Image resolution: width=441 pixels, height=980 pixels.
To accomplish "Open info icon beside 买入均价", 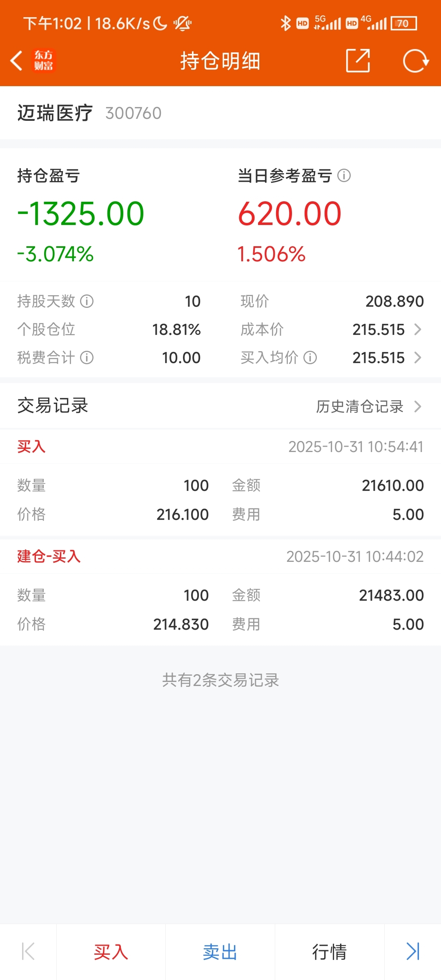I will pos(310,358).
